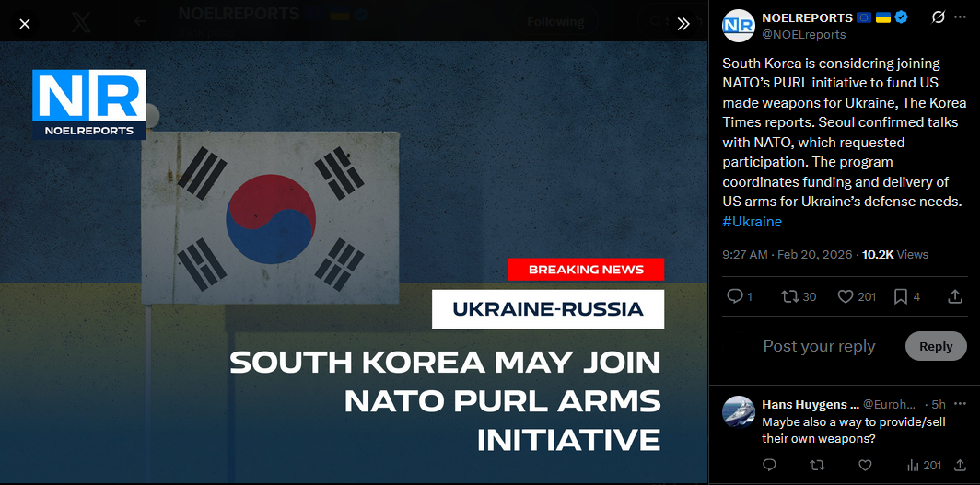
Task: Click the blue verified badge
Action: point(901,18)
